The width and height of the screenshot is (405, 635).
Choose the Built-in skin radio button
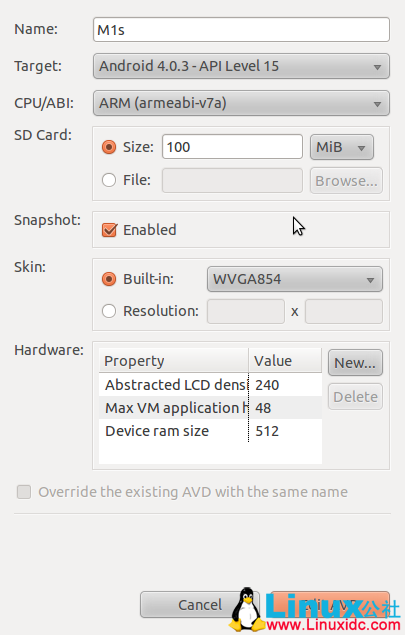point(109,279)
